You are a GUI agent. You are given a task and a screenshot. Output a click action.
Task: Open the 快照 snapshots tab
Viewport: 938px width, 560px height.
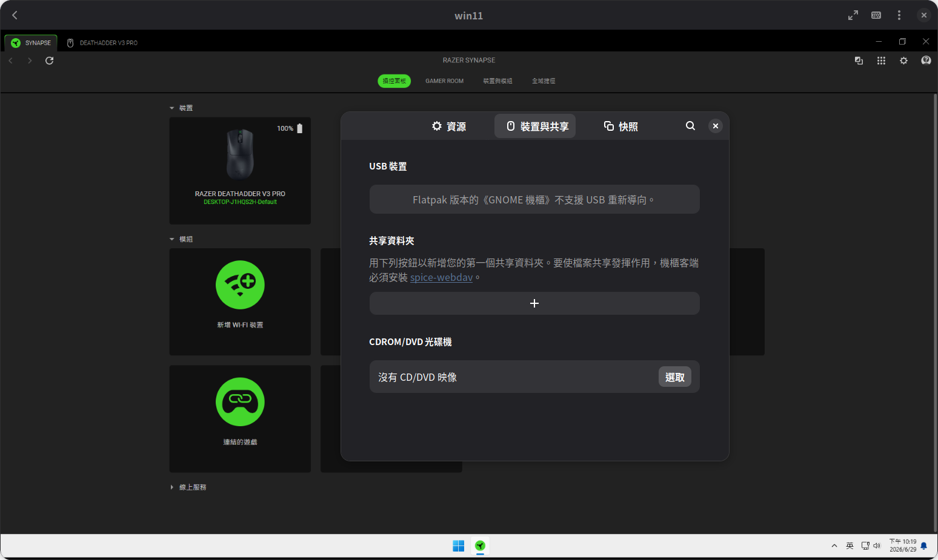pos(621,126)
